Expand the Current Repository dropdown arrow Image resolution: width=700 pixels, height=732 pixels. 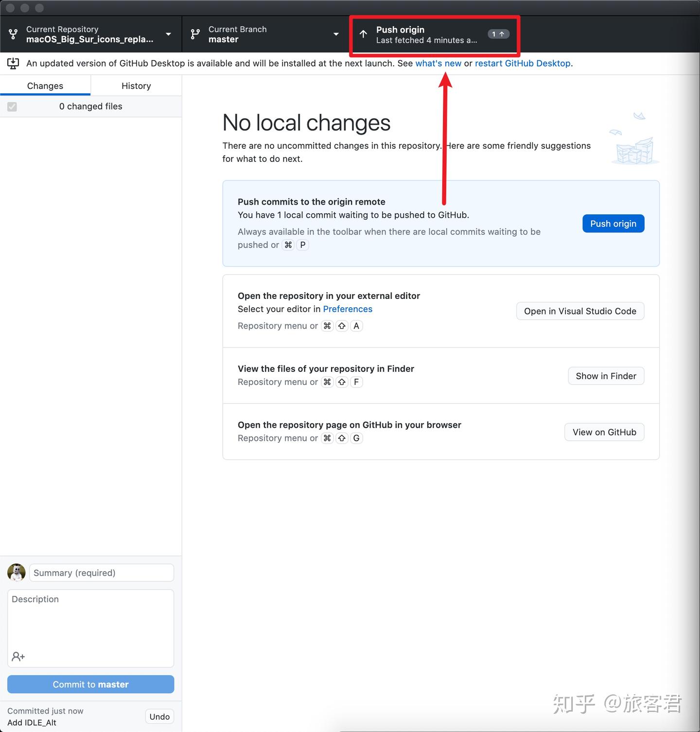(x=168, y=34)
